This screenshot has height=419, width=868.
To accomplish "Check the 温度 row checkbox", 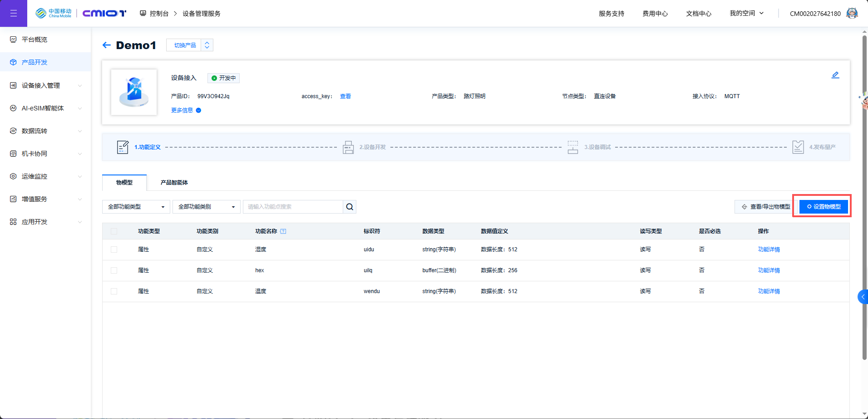I will click(x=114, y=291).
